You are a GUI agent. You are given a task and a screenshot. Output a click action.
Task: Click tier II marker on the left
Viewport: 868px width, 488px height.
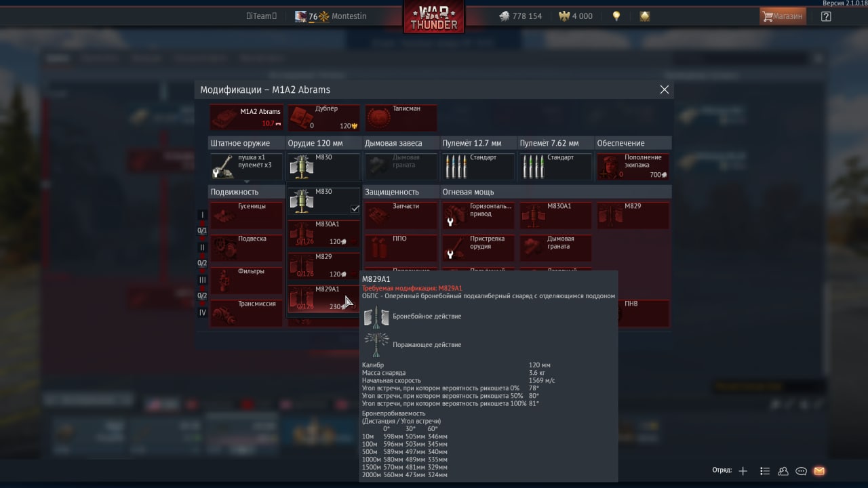point(202,247)
